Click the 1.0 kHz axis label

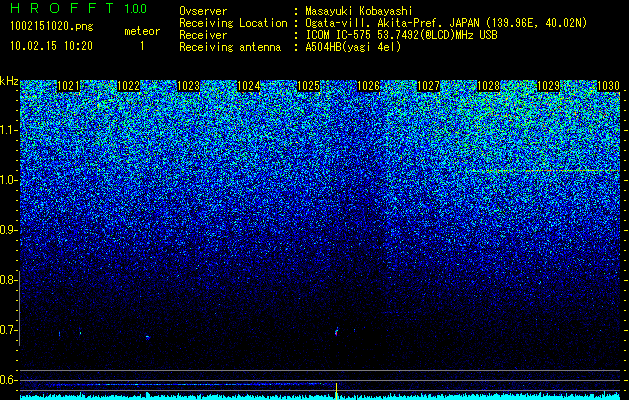[x=8, y=180]
